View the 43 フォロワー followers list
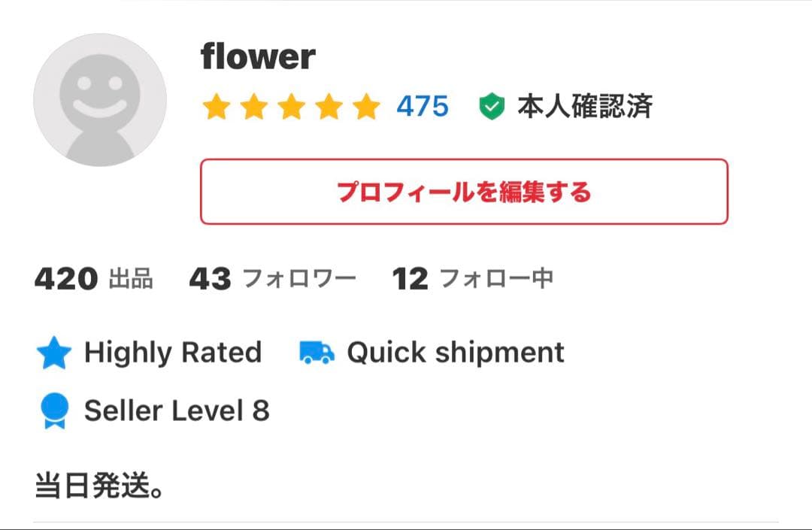The height and width of the screenshot is (530, 812). pos(272,279)
